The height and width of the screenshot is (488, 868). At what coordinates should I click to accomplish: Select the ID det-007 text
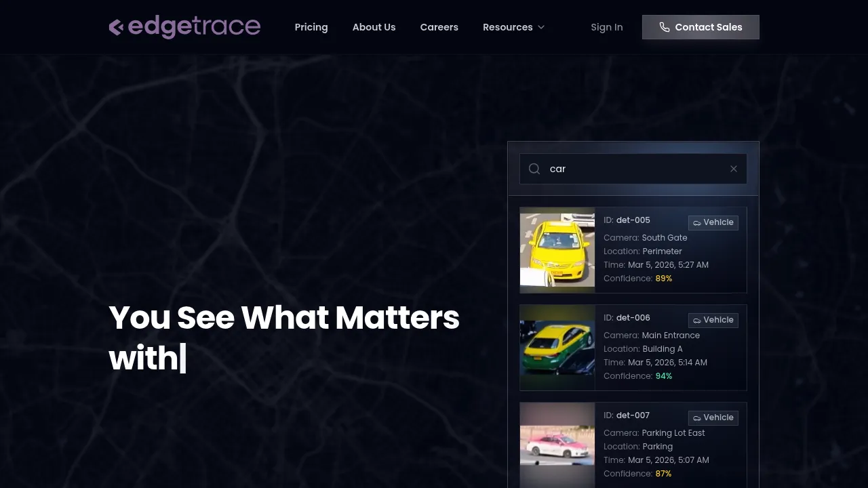pyautogui.click(x=627, y=415)
